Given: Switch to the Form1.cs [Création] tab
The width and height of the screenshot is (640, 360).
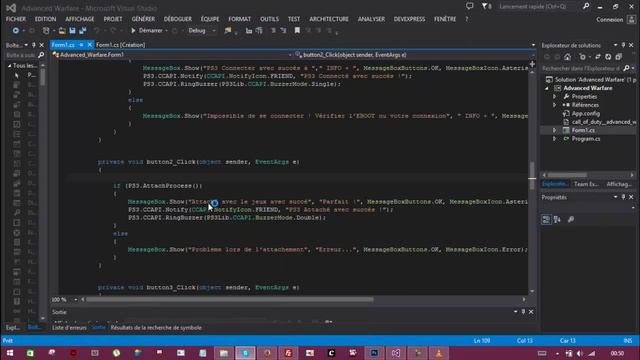Looking at the screenshot, I should pyautogui.click(x=120, y=45).
